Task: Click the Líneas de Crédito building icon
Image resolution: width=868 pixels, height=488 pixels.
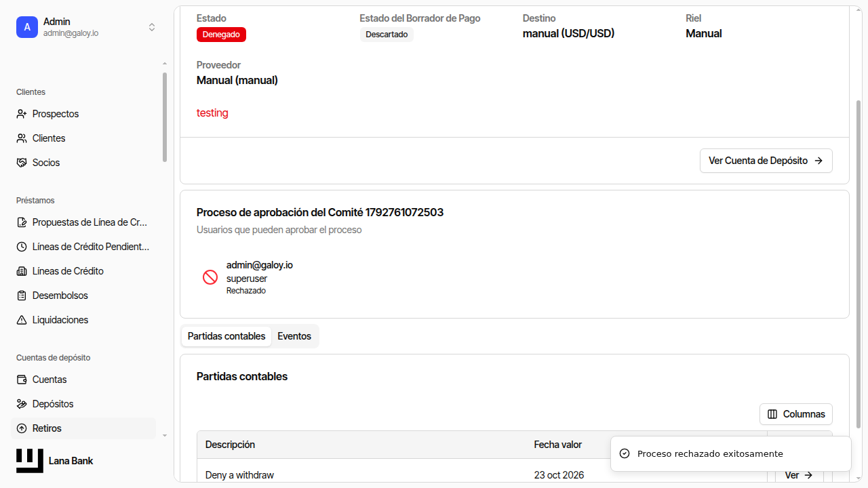Action: point(22,271)
